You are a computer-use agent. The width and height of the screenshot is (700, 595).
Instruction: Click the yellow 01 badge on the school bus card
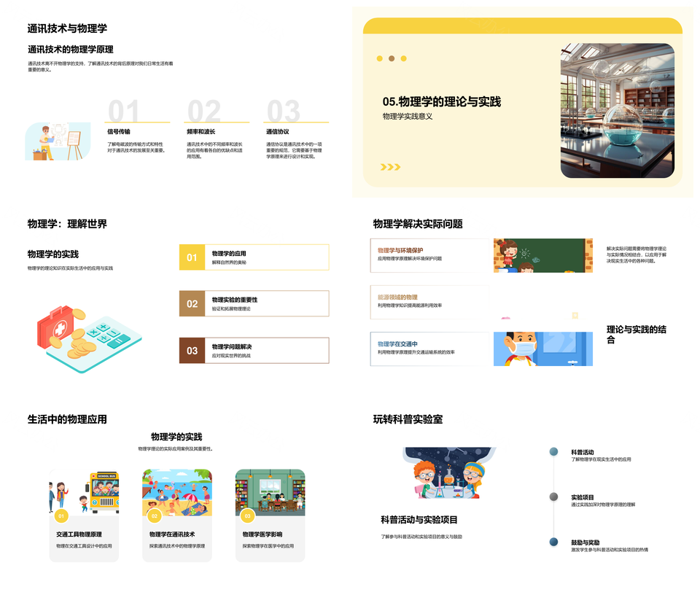point(61,516)
